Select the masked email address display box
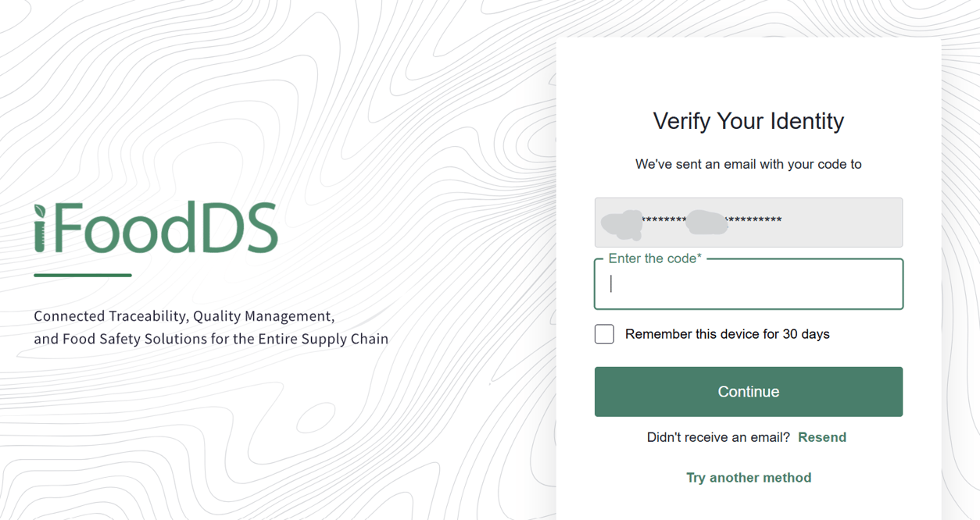Screen dimensions: 980x520 tap(748, 222)
